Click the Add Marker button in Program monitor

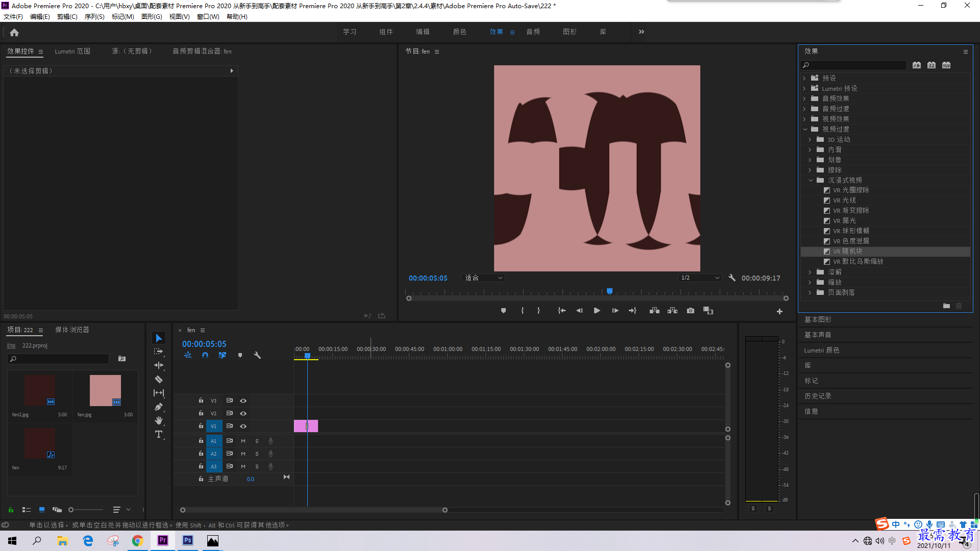(x=503, y=311)
